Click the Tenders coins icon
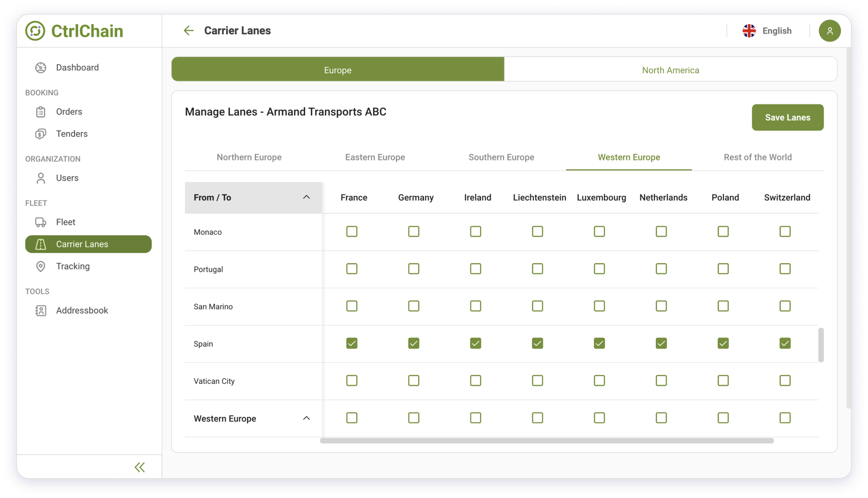868x498 pixels. (x=41, y=134)
